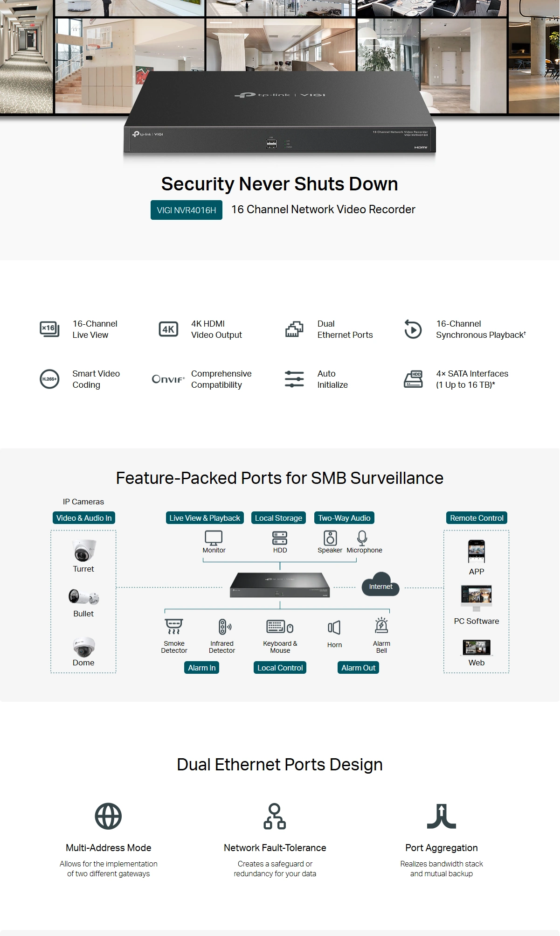The image size is (560, 936).
Task: Click the Local Storage label
Action: (x=278, y=518)
